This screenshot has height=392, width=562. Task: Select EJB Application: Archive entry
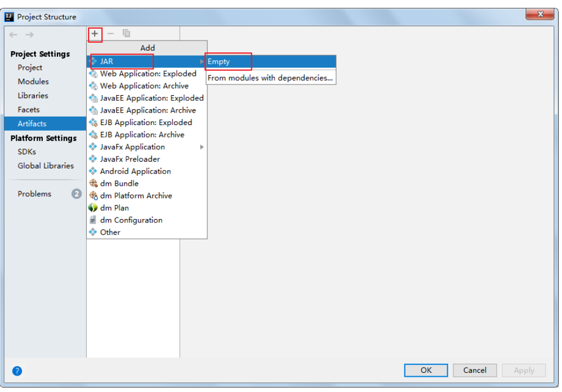click(x=147, y=135)
